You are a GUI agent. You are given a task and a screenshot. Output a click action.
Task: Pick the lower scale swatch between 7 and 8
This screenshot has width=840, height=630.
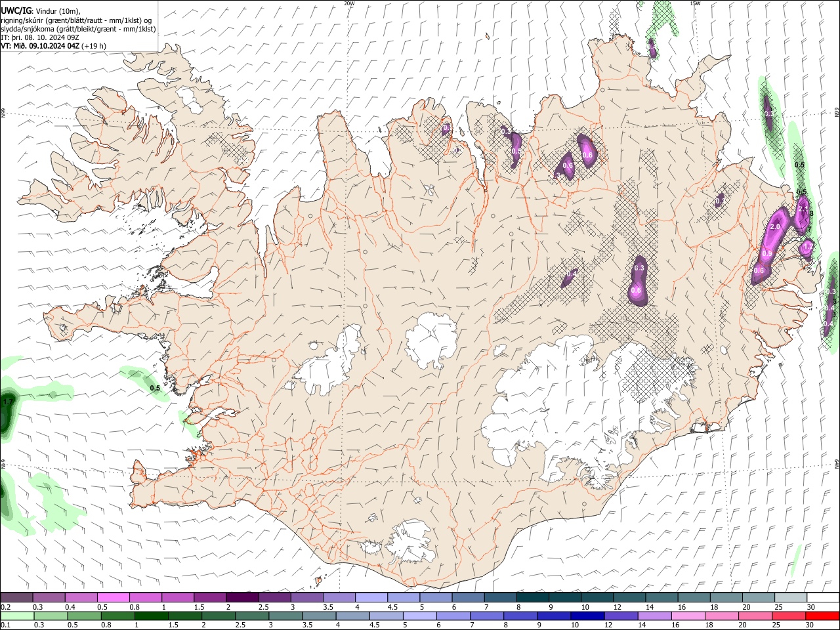point(487,616)
